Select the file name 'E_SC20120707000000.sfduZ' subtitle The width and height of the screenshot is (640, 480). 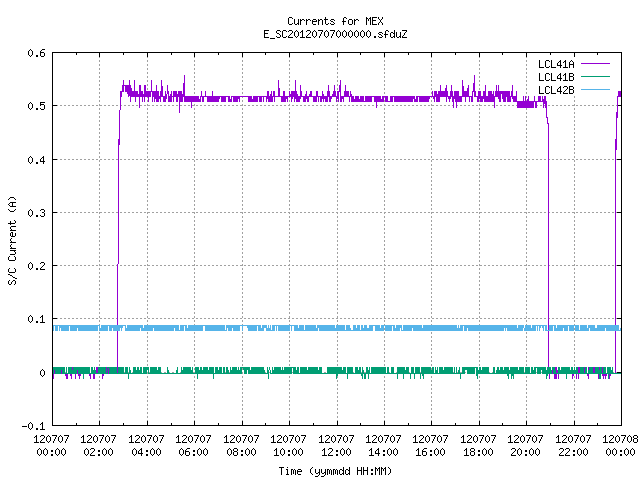[x=335, y=34]
